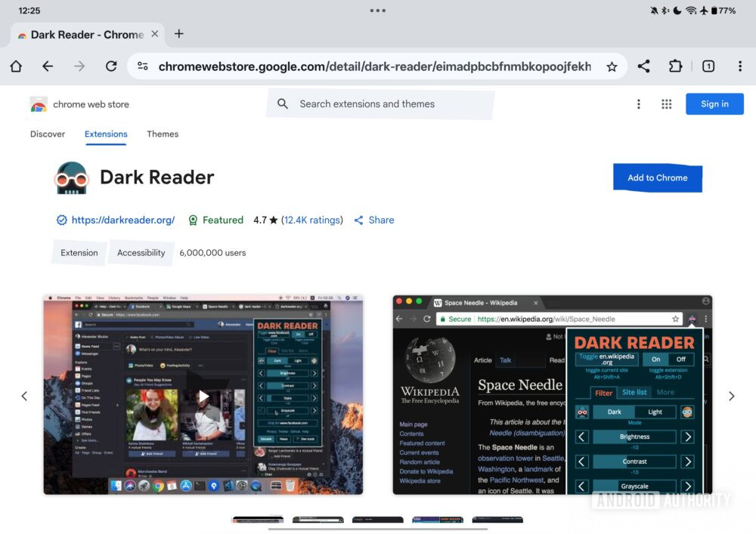Open the web store three-dot options menu
756x534 pixels.
coord(638,103)
